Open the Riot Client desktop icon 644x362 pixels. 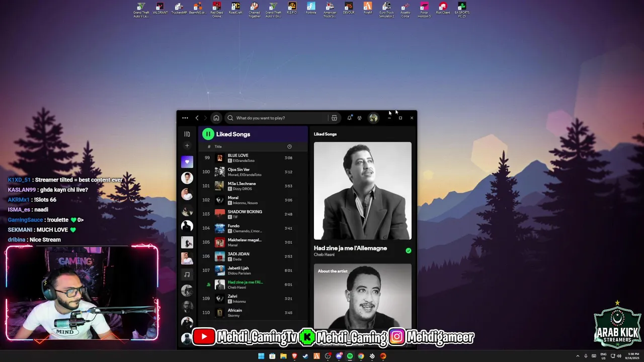[x=443, y=9]
